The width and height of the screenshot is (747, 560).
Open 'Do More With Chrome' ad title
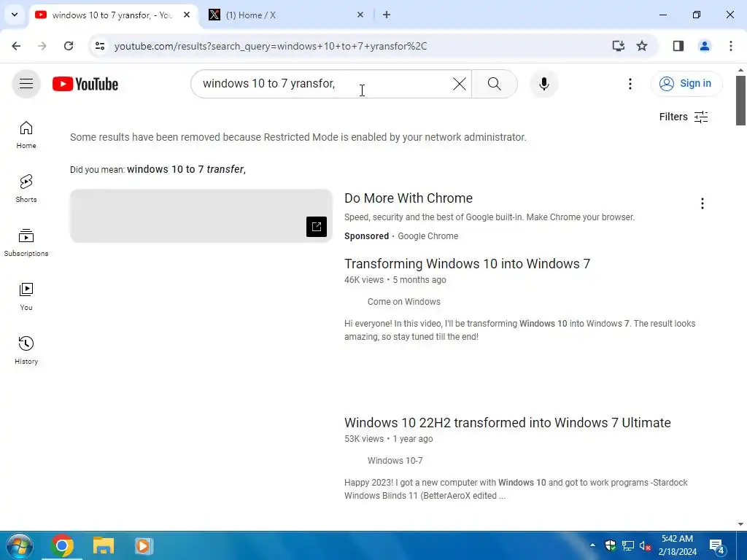pos(409,198)
